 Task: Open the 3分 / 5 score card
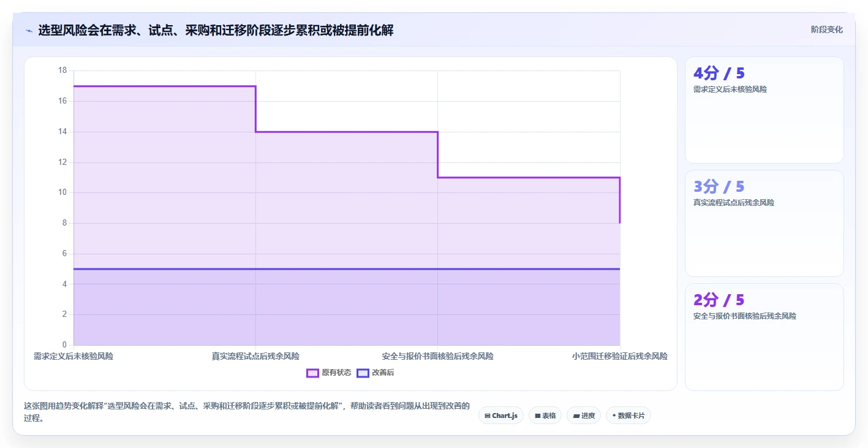click(764, 224)
